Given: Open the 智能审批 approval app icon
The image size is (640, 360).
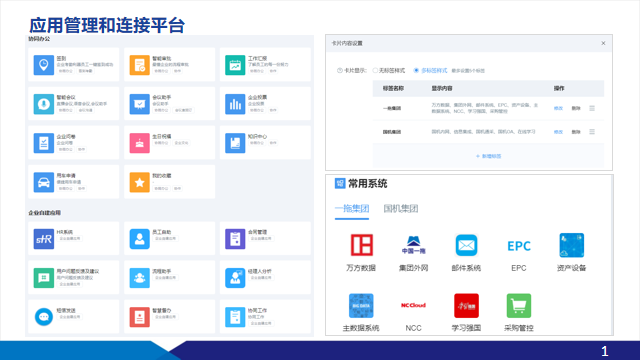Looking at the screenshot, I should coord(140,65).
